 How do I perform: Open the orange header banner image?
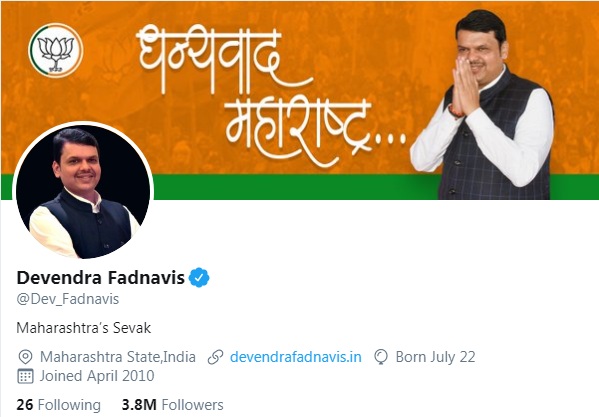[300, 100]
